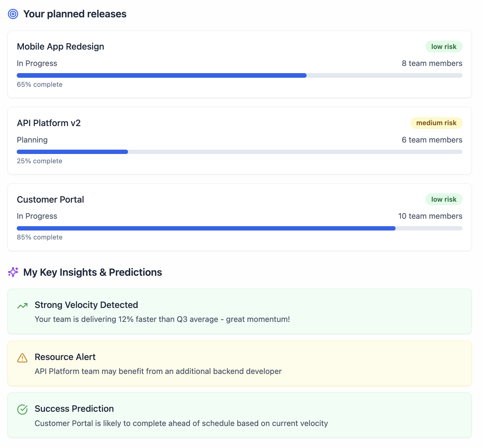Click the 6 team members label
483x448 pixels.
pos(432,140)
